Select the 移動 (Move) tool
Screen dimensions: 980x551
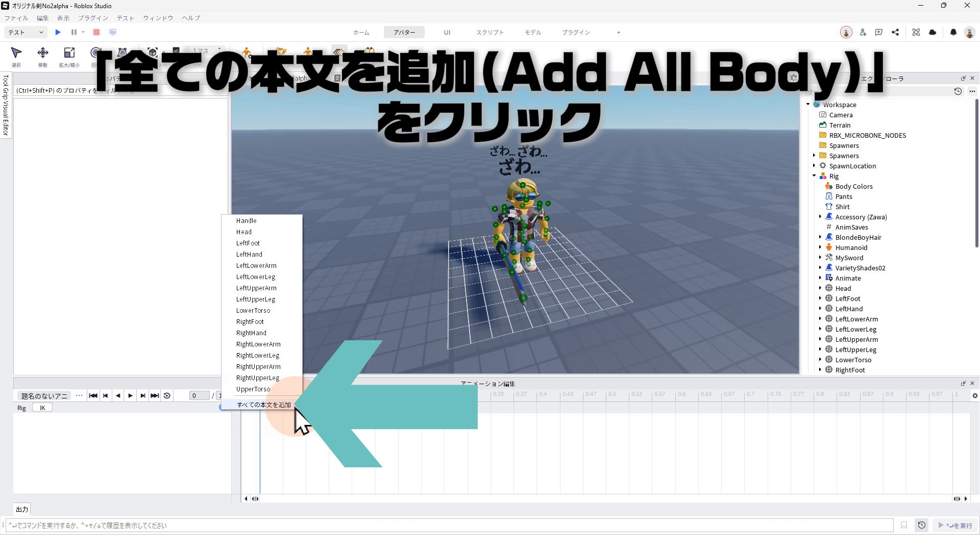(x=43, y=53)
